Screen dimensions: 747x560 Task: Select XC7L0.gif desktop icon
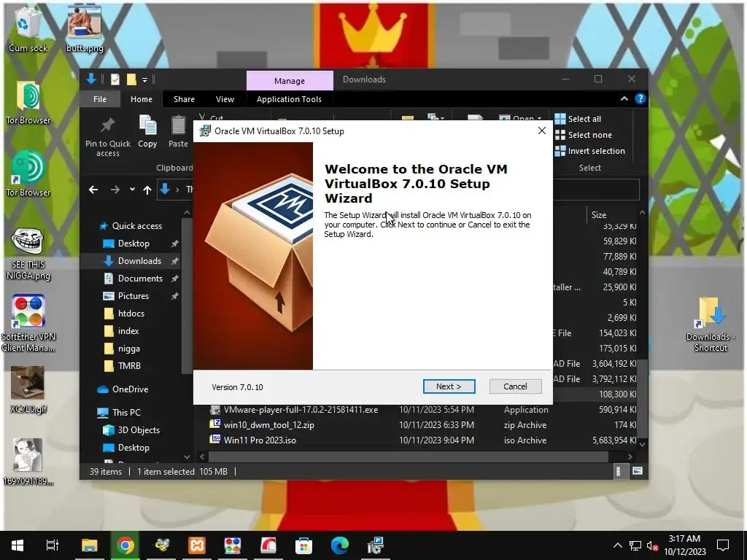(x=28, y=390)
